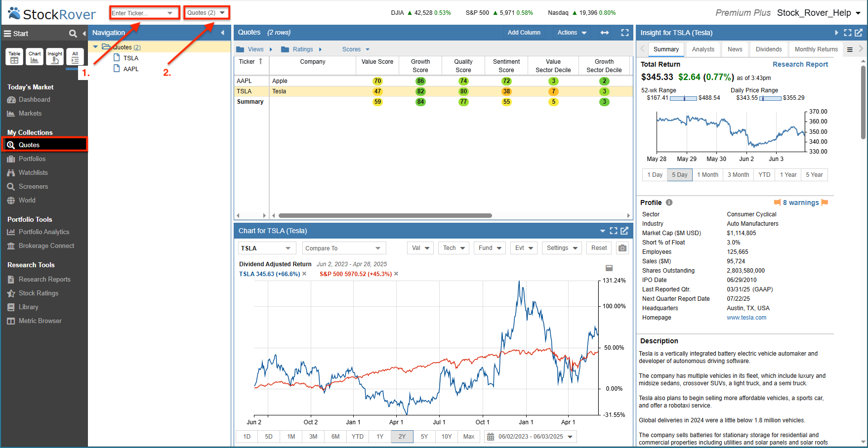Select the 3 Month range for Total Return
The height and width of the screenshot is (448, 868).
coord(738,175)
